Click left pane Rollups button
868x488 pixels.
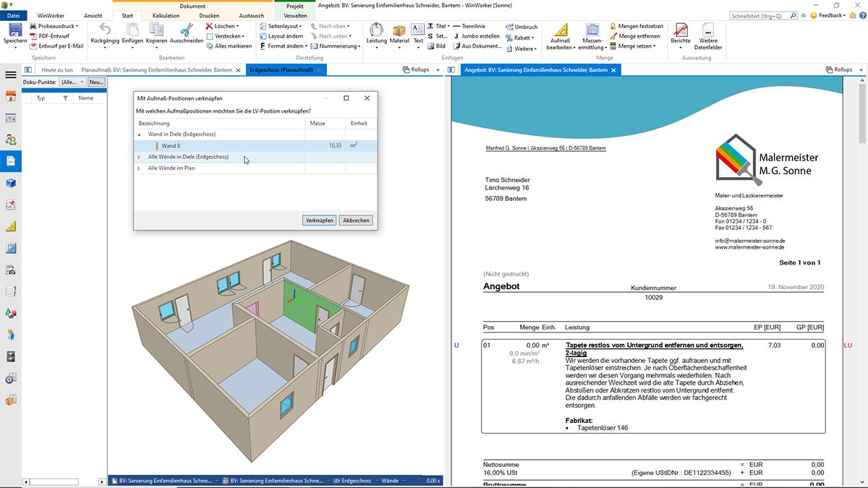417,69
